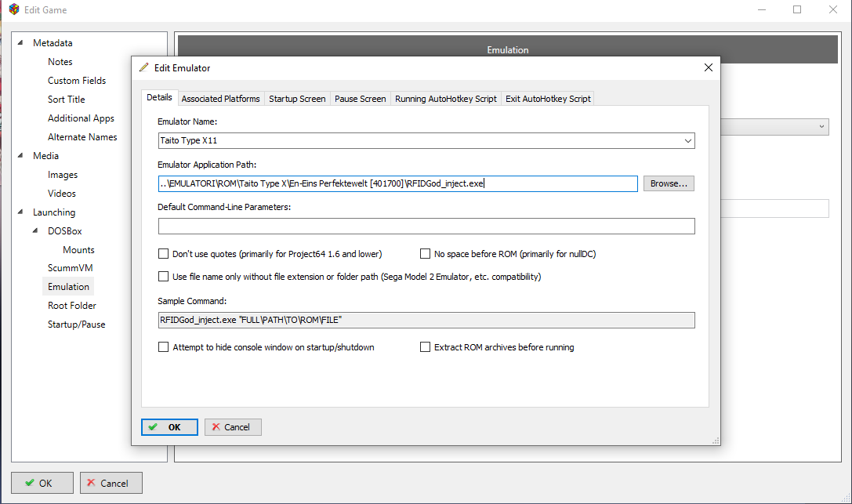The height and width of the screenshot is (504, 852).
Task: Select the DOSBox tree item
Action: pyautogui.click(x=64, y=230)
